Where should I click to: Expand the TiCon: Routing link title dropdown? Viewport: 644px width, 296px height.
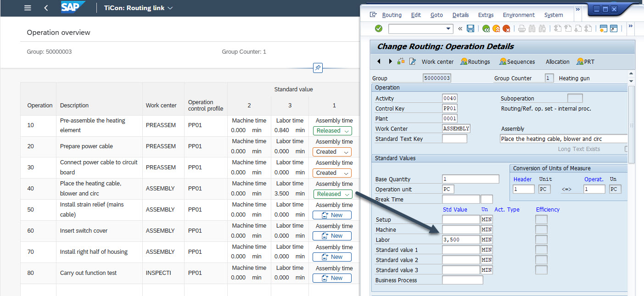[x=170, y=8]
